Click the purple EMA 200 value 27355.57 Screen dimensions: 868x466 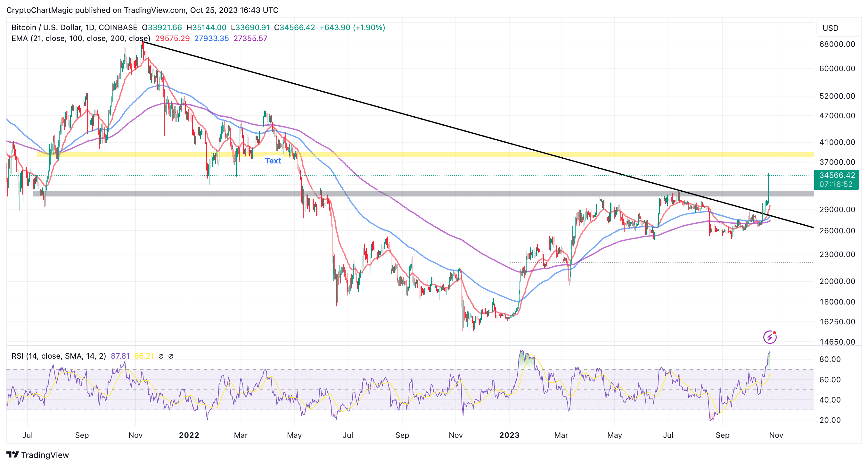[250, 38]
